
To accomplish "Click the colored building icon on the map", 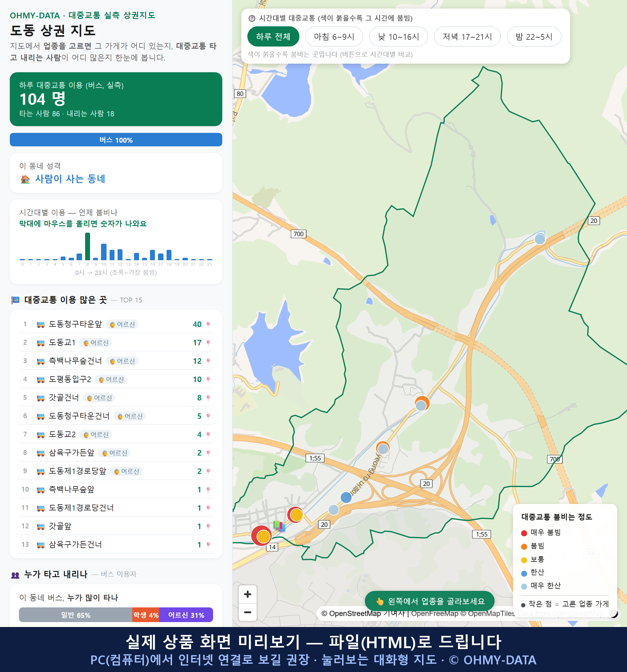I will tap(279, 526).
